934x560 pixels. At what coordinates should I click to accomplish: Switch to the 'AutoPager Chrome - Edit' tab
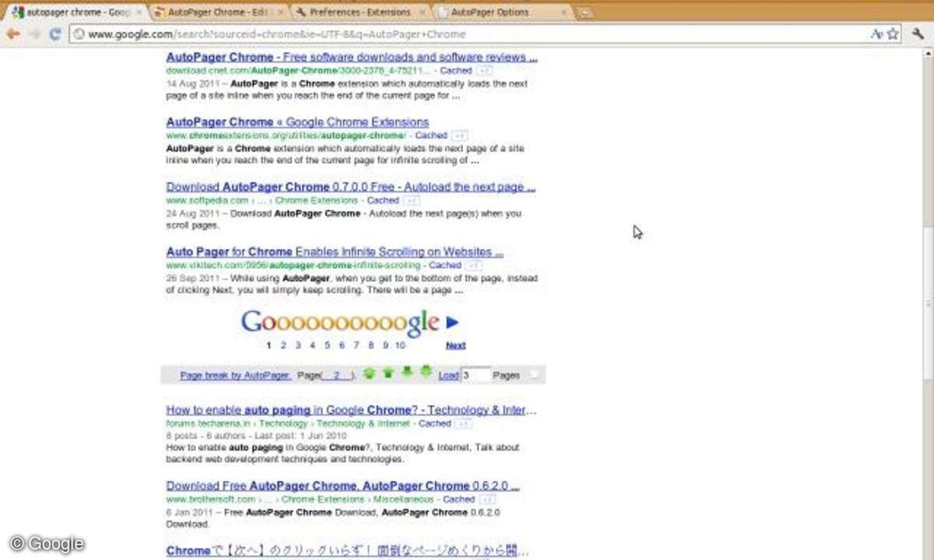click(219, 12)
